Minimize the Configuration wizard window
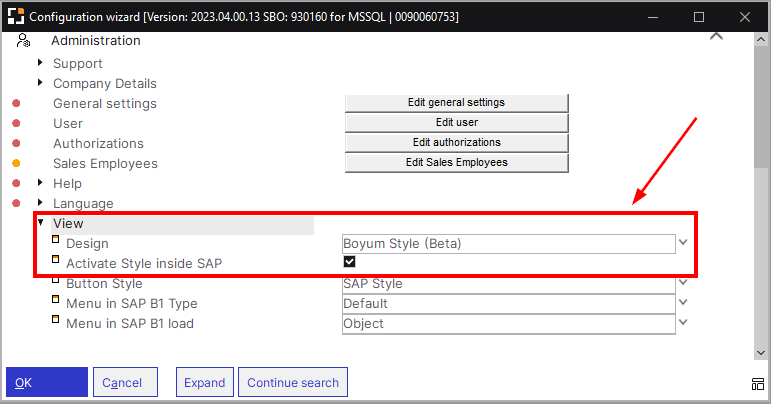 [653, 17]
